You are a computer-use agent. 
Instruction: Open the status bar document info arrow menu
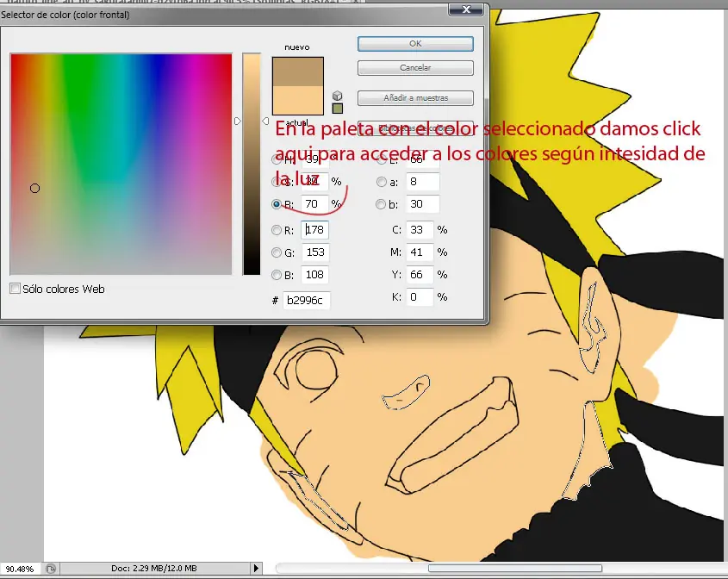[256, 569]
